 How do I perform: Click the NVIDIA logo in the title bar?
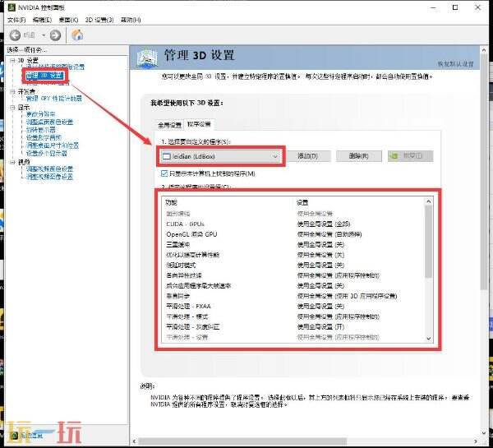12,7
